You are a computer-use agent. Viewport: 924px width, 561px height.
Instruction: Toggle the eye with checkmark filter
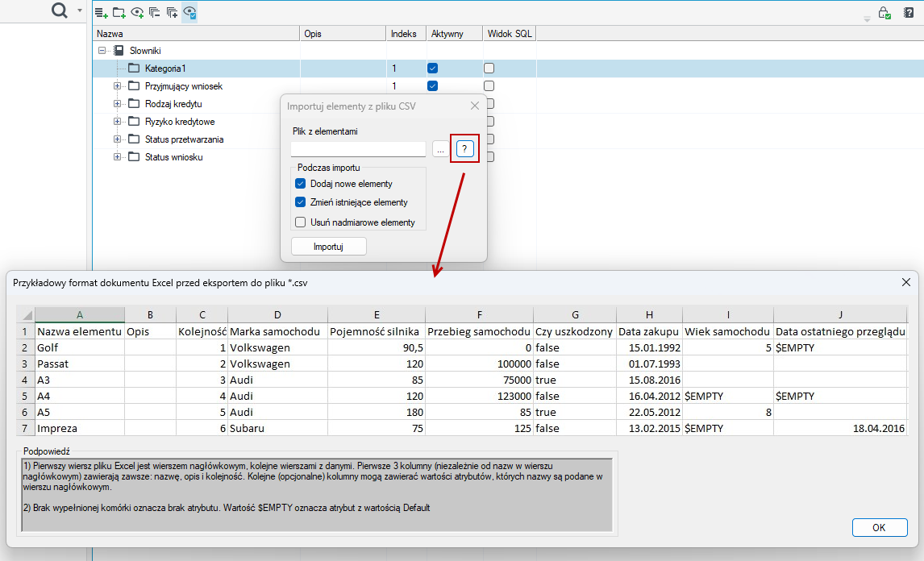coord(189,12)
